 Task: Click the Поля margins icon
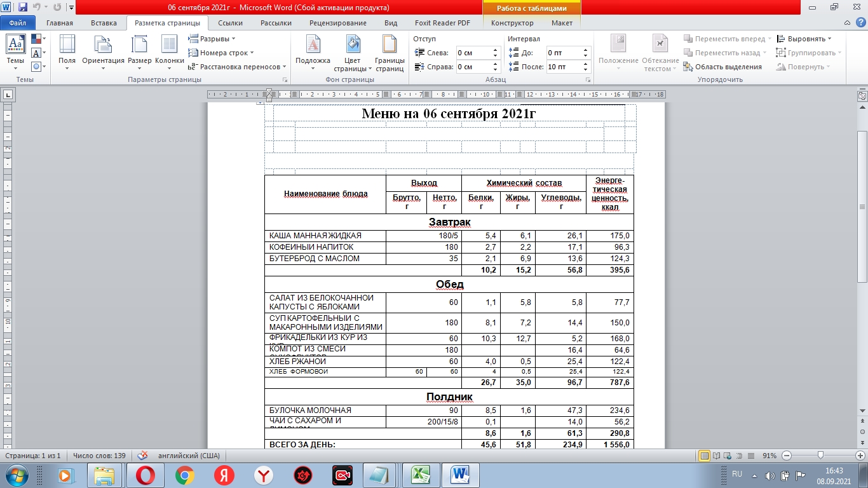pos(67,50)
